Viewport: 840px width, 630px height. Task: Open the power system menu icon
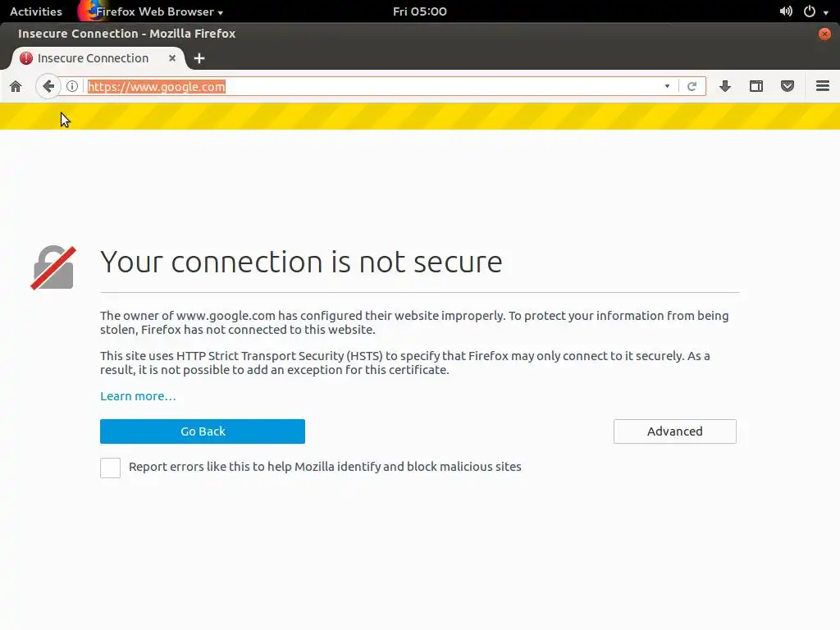810,11
